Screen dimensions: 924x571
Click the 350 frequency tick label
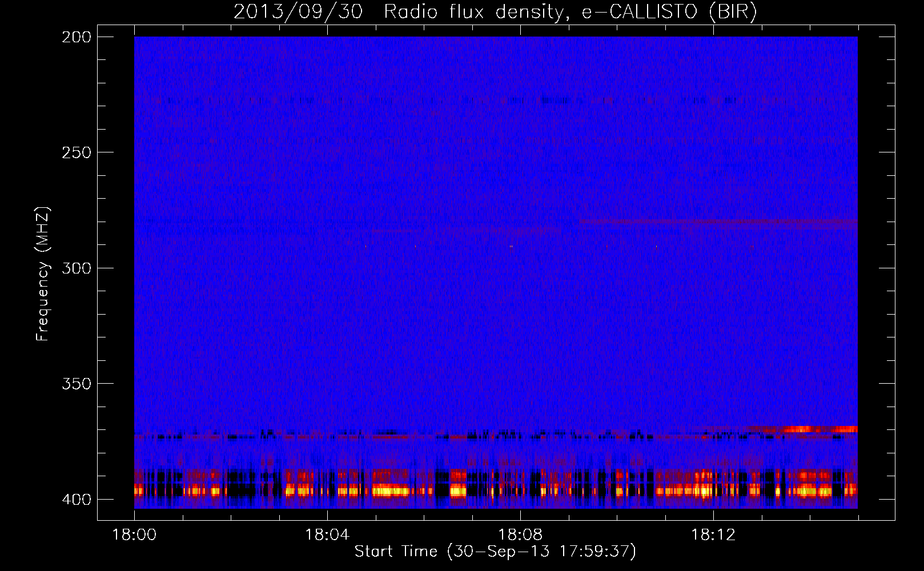pyautogui.click(x=77, y=384)
